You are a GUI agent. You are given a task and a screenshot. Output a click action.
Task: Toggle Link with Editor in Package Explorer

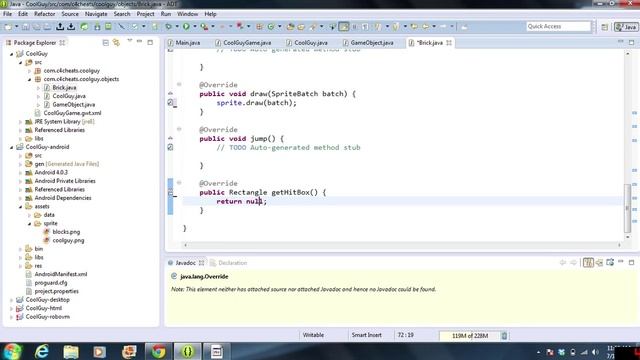click(116, 42)
